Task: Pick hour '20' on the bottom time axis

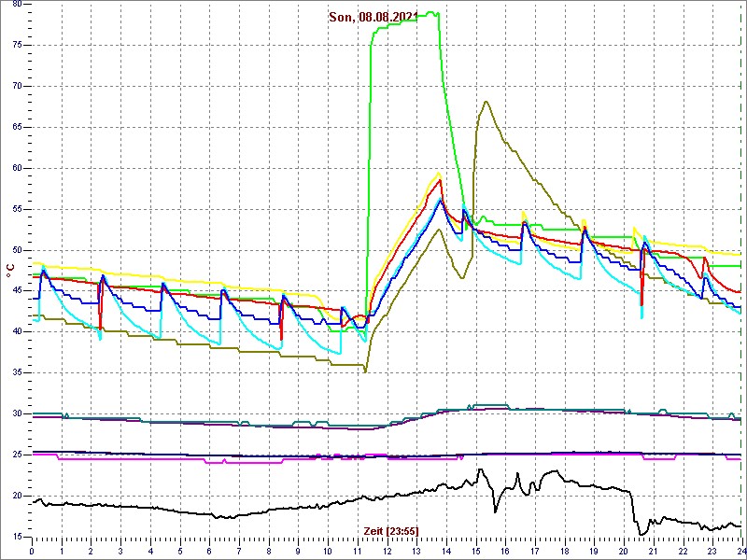Action: pyautogui.click(x=623, y=551)
